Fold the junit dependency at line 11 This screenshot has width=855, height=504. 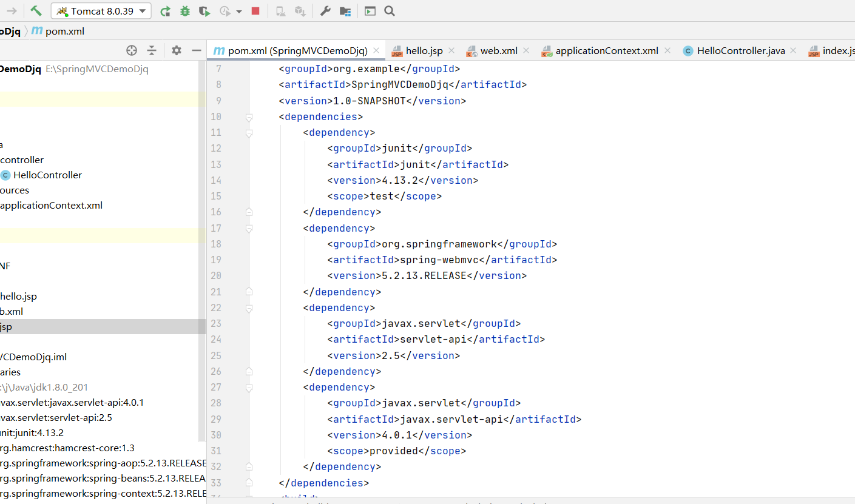click(x=249, y=132)
